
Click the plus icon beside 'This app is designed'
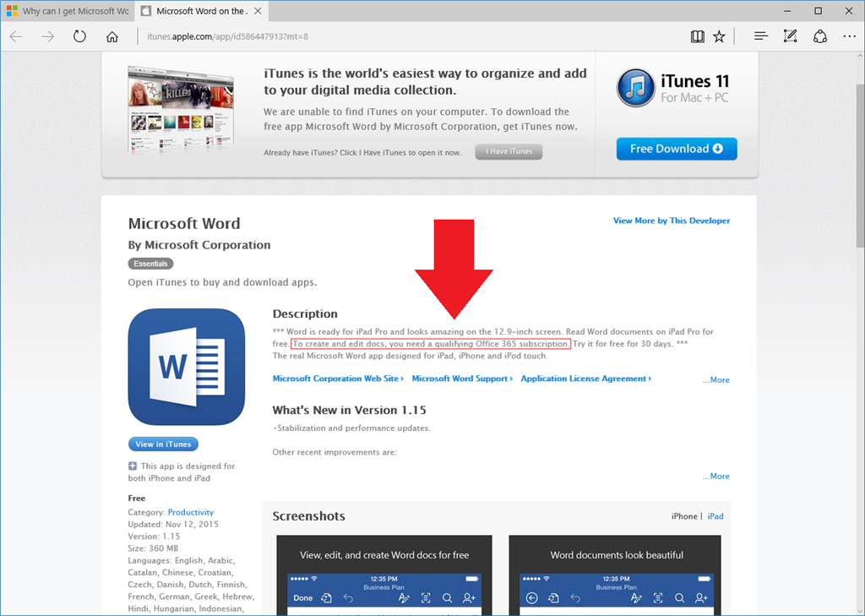click(x=133, y=466)
